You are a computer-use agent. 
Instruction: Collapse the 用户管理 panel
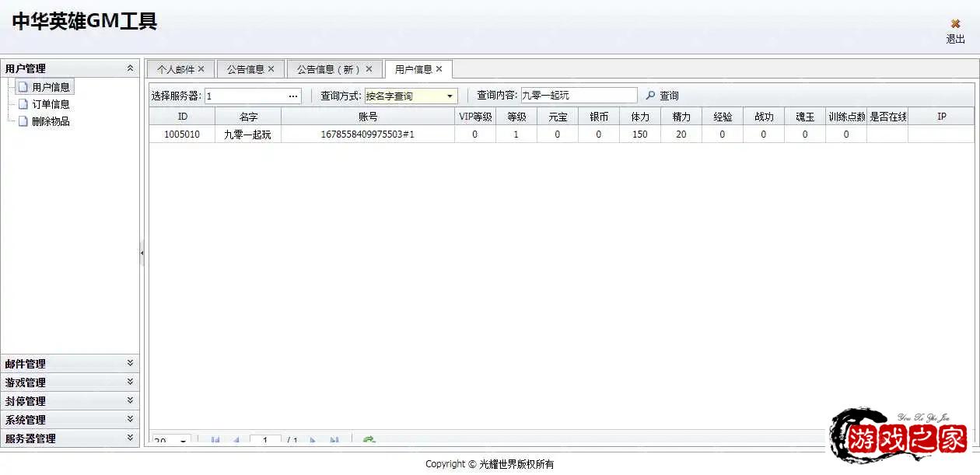click(x=130, y=68)
